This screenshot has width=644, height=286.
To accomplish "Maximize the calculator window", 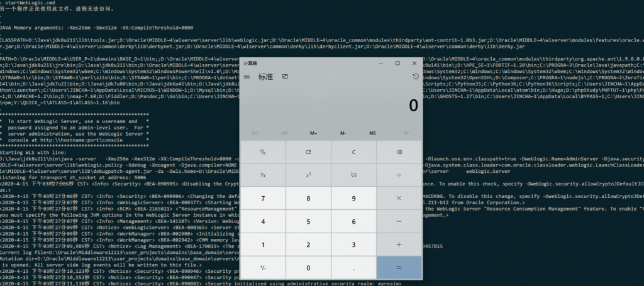I will click(x=397, y=63).
